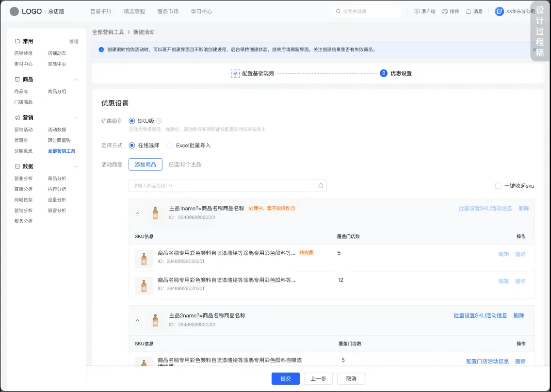Open 活动数据 in sidebar
Image resolution: width=551 pixels, height=392 pixels.
click(57, 130)
